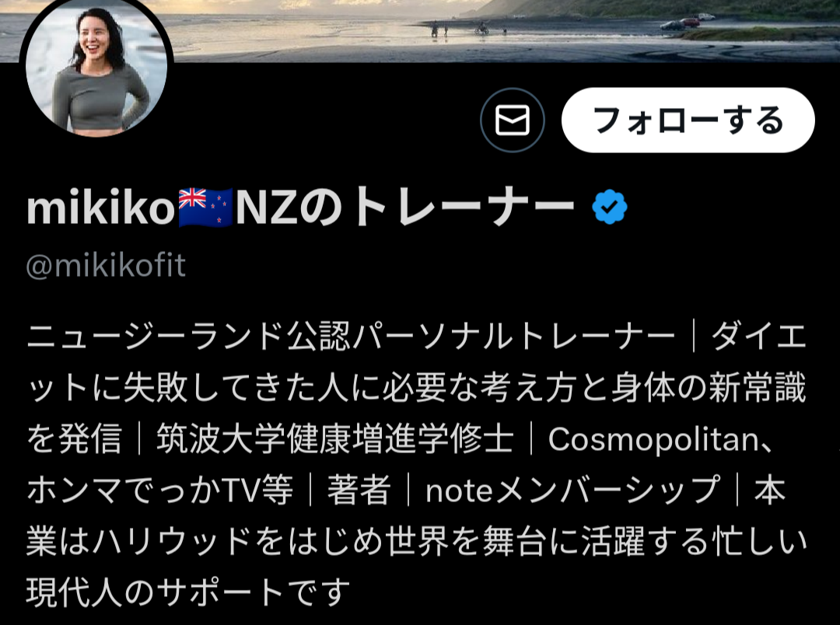
Task: Click ホンマでっかTV等 in the bio
Action: pyautogui.click(x=159, y=491)
